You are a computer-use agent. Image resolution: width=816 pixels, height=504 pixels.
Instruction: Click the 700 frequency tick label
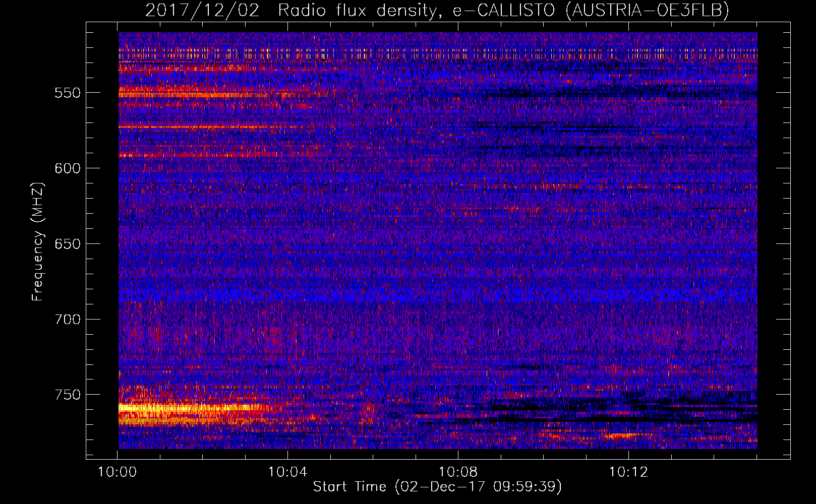[68, 320]
